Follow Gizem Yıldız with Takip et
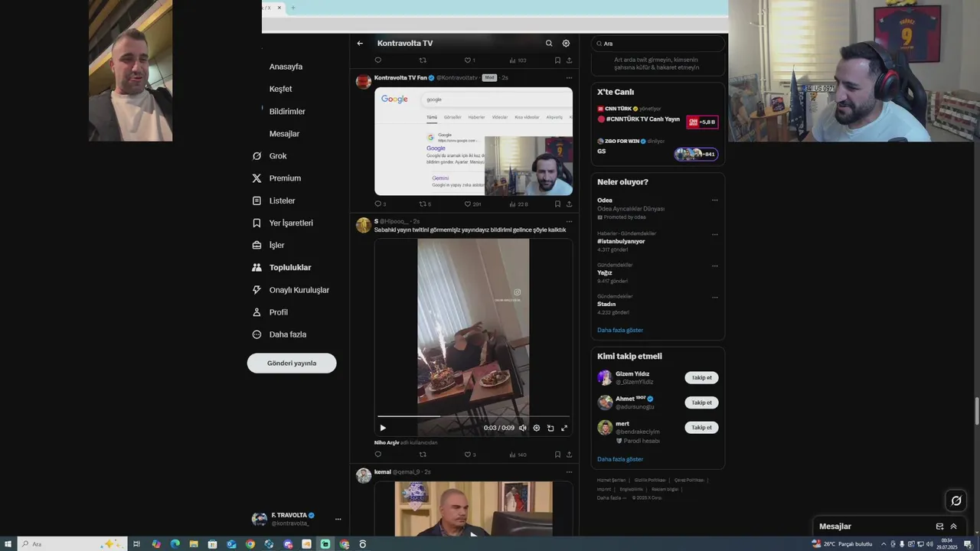 pos(701,378)
